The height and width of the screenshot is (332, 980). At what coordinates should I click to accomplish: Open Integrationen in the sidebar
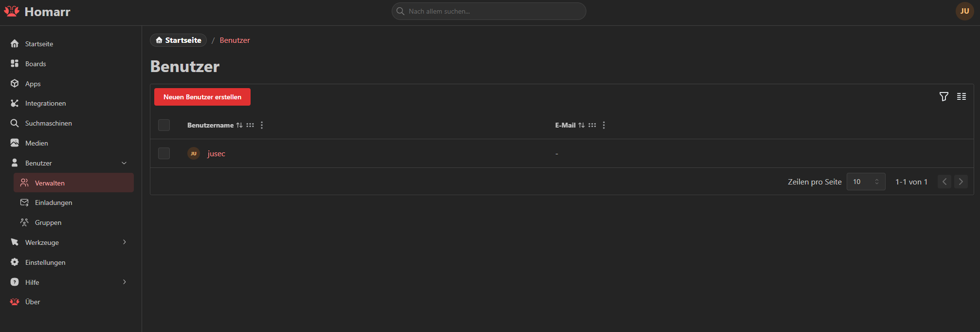[x=45, y=103]
